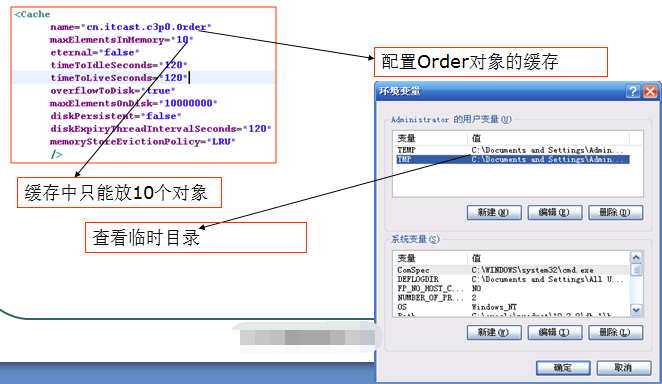Confirm with the 确定 button

[x=563, y=368]
